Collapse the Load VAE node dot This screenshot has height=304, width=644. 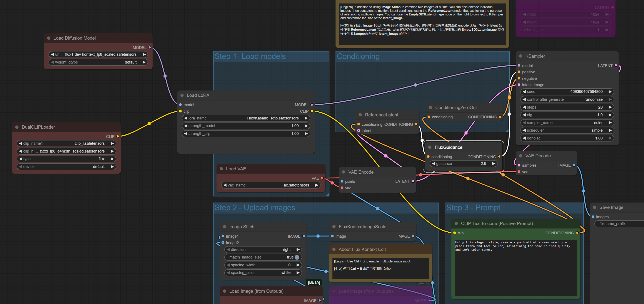point(221,169)
